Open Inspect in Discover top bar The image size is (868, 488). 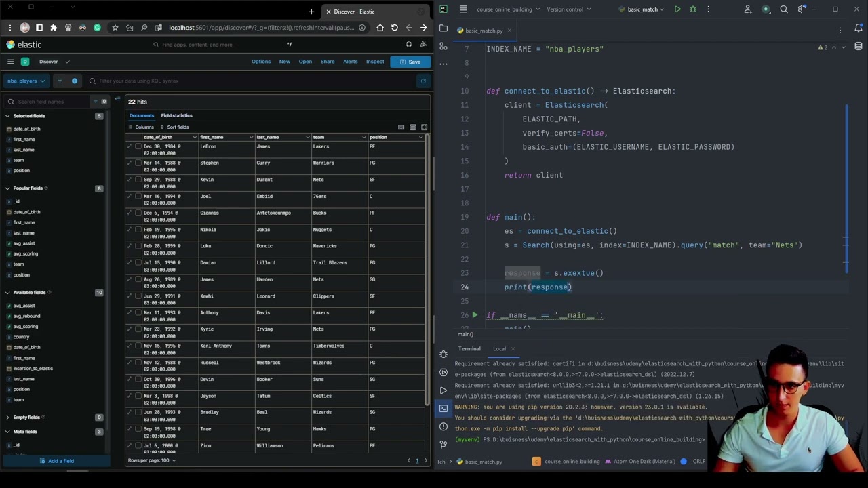(375, 62)
